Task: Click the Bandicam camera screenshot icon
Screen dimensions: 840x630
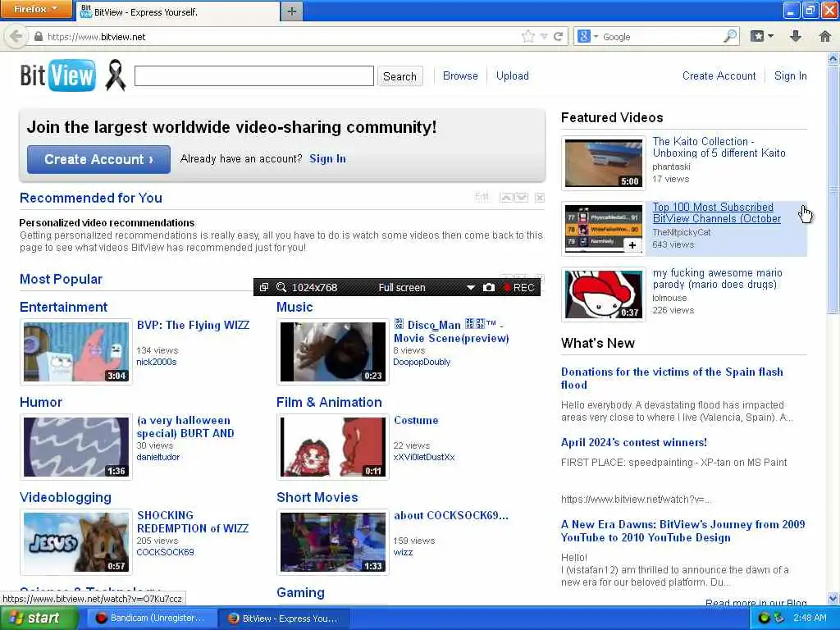Action: tap(489, 288)
